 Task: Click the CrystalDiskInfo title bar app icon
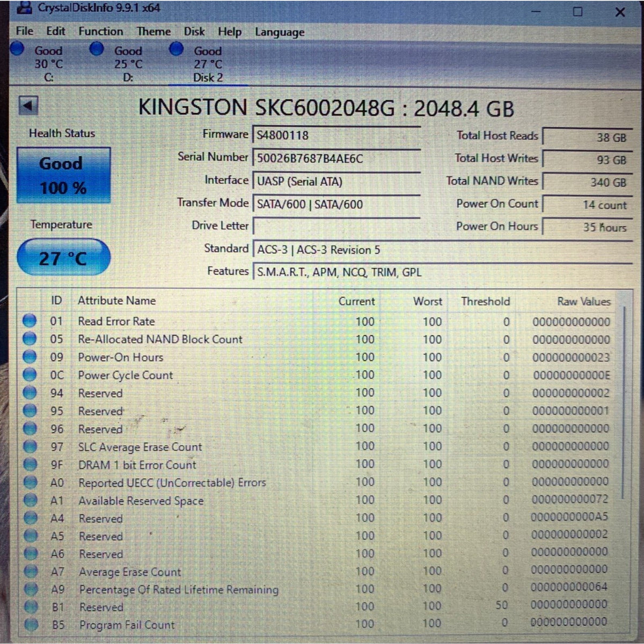pyautogui.click(x=25, y=8)
